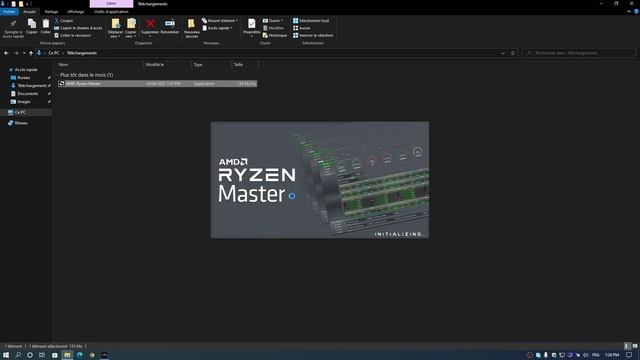Click 'Téléchargements' in the address bar
Screen dimensions: 640x360
(x=82, y=53)
